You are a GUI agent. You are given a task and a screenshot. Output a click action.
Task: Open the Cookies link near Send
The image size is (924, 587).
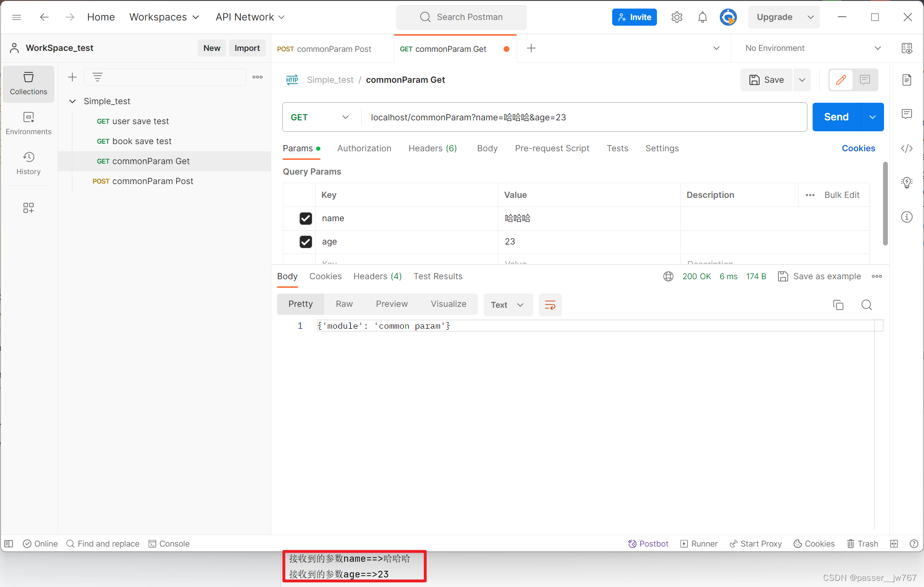858,148
